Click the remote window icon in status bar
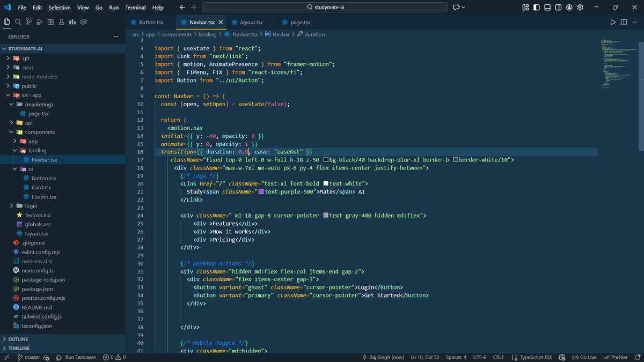644x362 pixels. 6,357
